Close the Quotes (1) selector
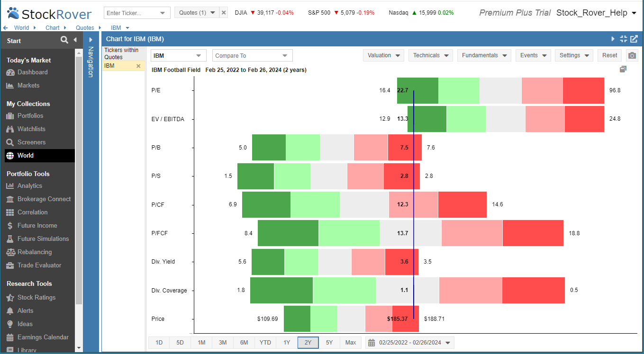Image resolution: width=644 pixels, height=354 pixels. pos(224,13)
